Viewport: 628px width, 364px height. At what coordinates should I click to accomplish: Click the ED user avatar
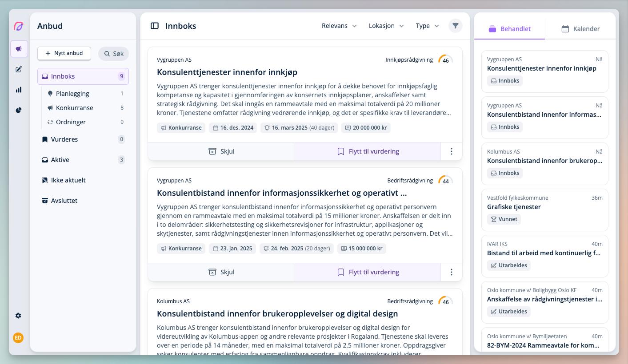click(18, 338)
